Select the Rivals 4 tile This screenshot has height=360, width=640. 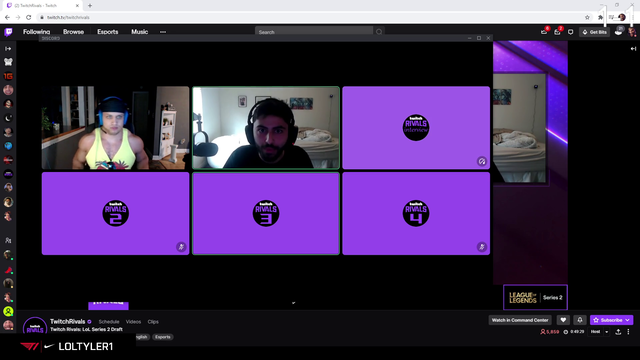pos(416,213)
